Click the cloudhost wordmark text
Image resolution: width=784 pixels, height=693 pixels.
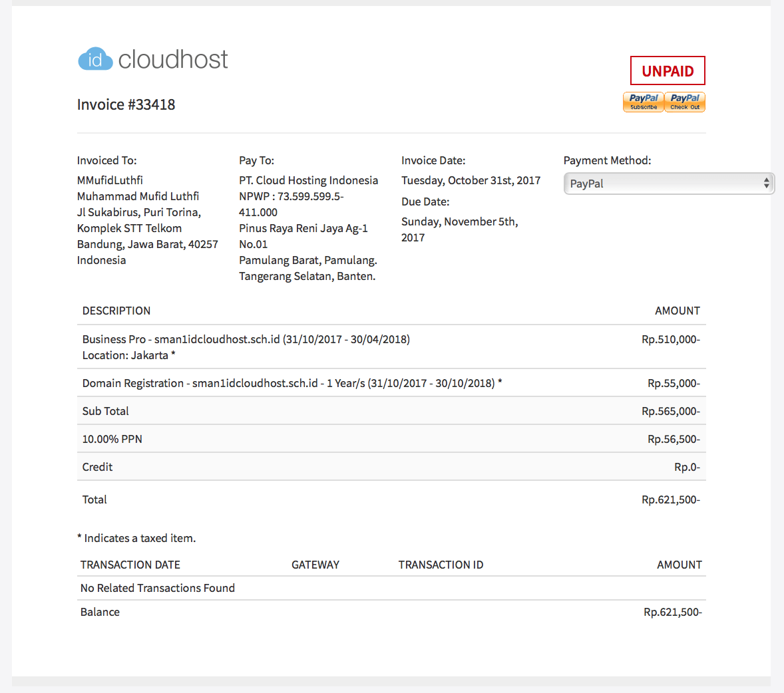173,60
